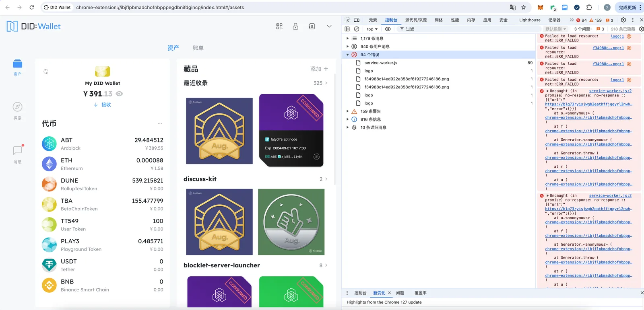Image resolution: width=644 pixels, height=310 pixels.
Task: Click the ETH token icon
Action: [x=49, y=164]
